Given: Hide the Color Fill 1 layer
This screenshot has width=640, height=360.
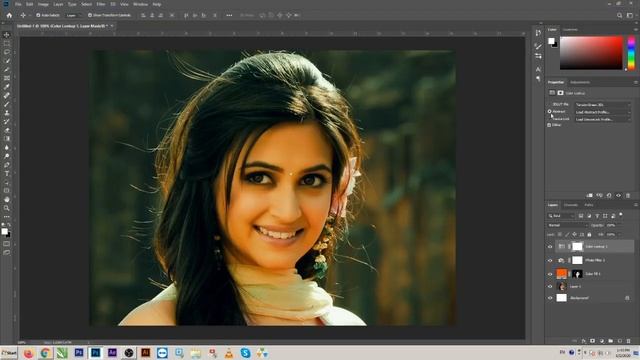Looking at the screenshot, I should [550, 274].
